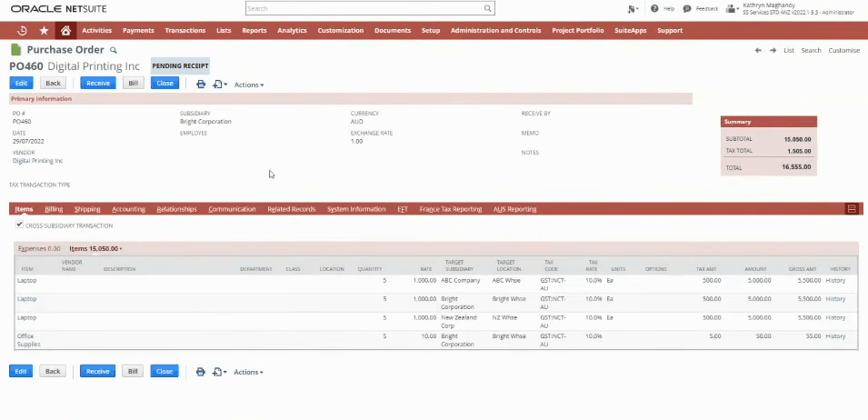Image resolution: width=868 pixels, height=420 pixels.
Task: Open the Transactions menu
Action: tap(185, 30)
